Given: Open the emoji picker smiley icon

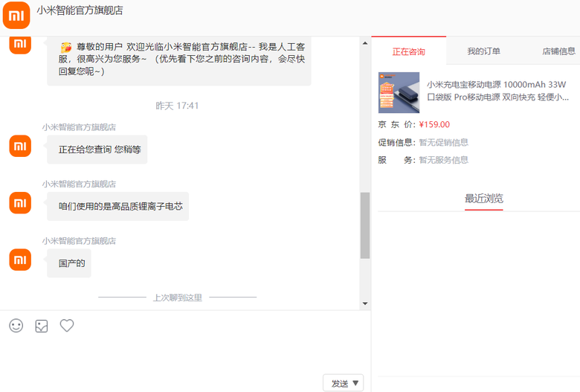Looking at the screenshot, I should tap(16, 326).
